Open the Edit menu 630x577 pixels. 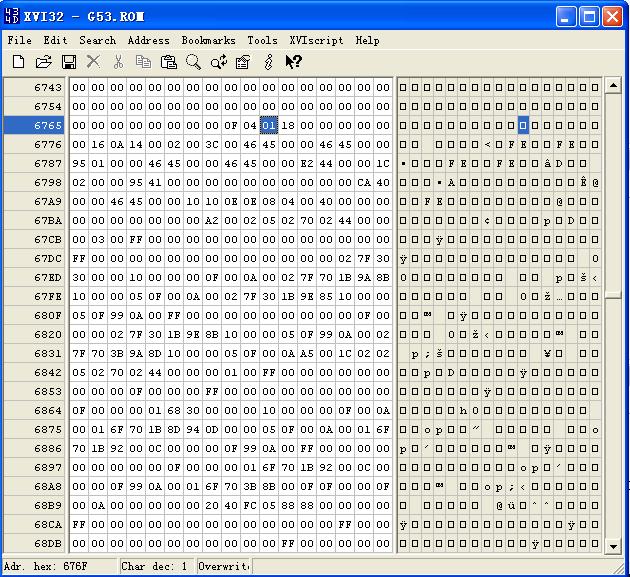55,40
